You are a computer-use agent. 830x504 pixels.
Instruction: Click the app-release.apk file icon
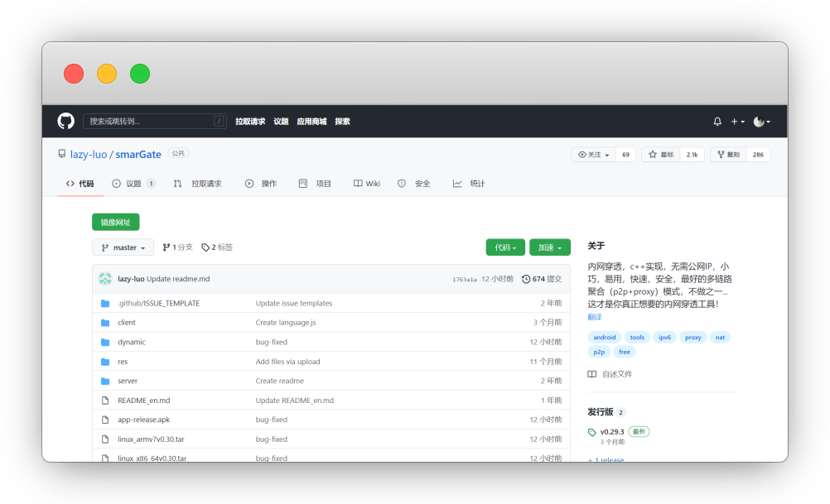point(105,420)
